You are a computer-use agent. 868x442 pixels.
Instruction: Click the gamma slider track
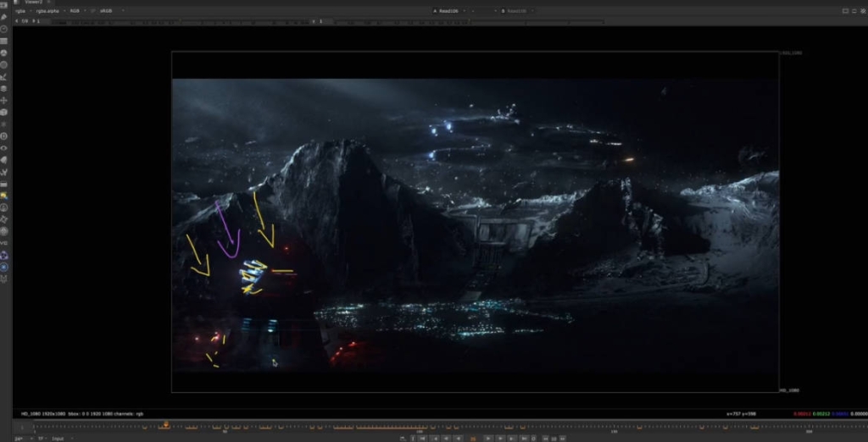point(470,21)
